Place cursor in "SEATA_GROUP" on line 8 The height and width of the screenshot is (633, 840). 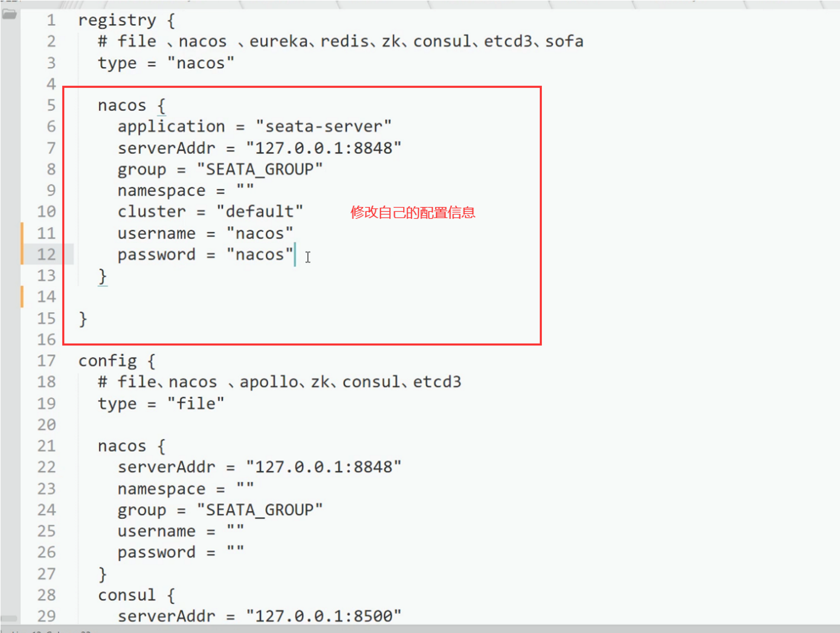[259, 169]
